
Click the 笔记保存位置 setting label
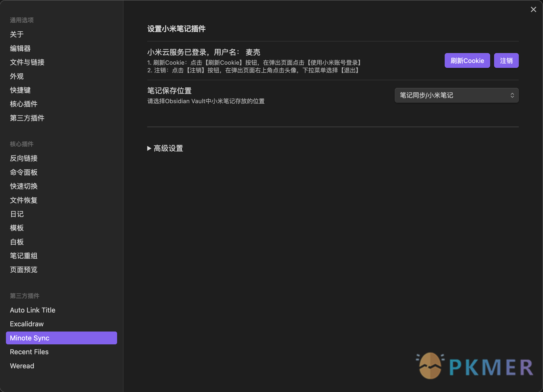pos(169,91)
